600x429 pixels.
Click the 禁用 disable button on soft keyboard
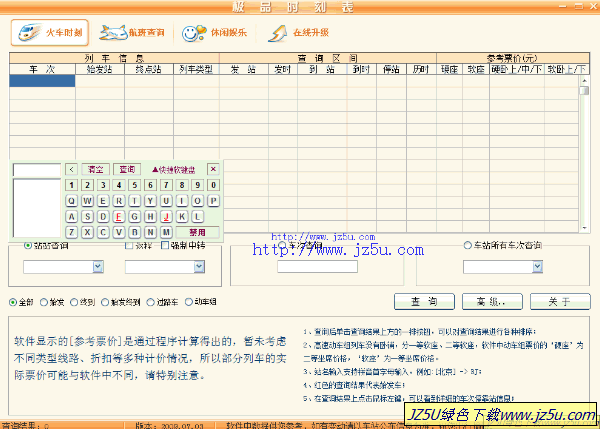click(x=197, y=232)
